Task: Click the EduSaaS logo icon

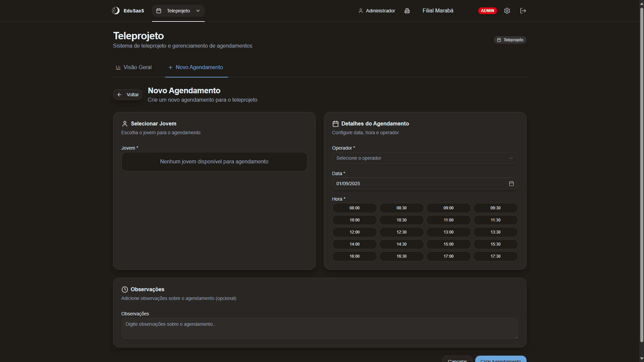Action: click(x=116, y=11)
